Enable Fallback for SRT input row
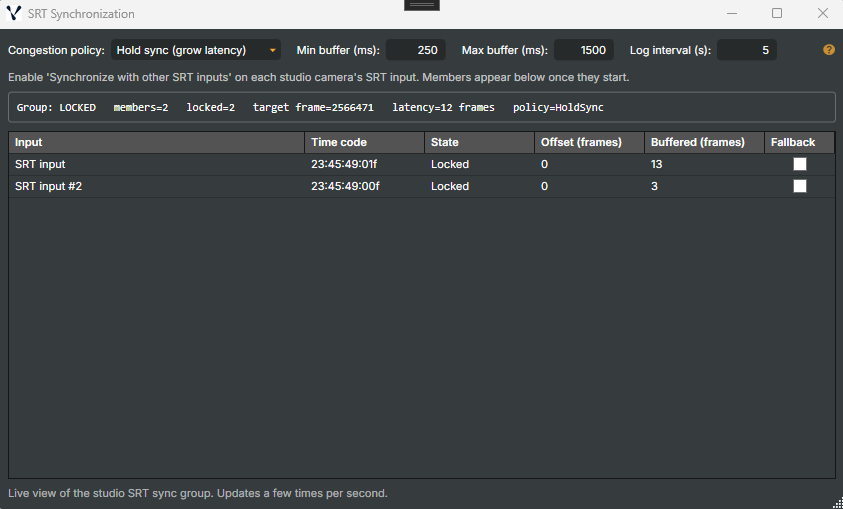This screenshot has height=509, width=843. click(x=800, y=164)
